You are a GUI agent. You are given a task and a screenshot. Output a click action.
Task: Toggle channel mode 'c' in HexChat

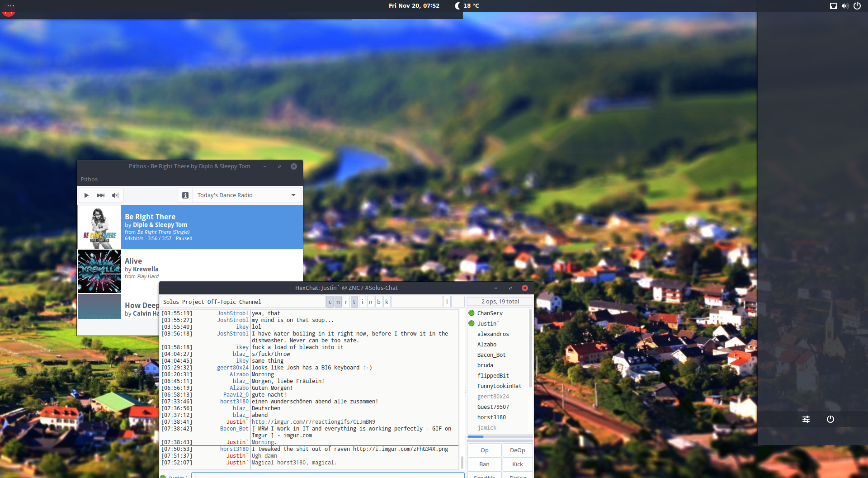coord(330,302)
